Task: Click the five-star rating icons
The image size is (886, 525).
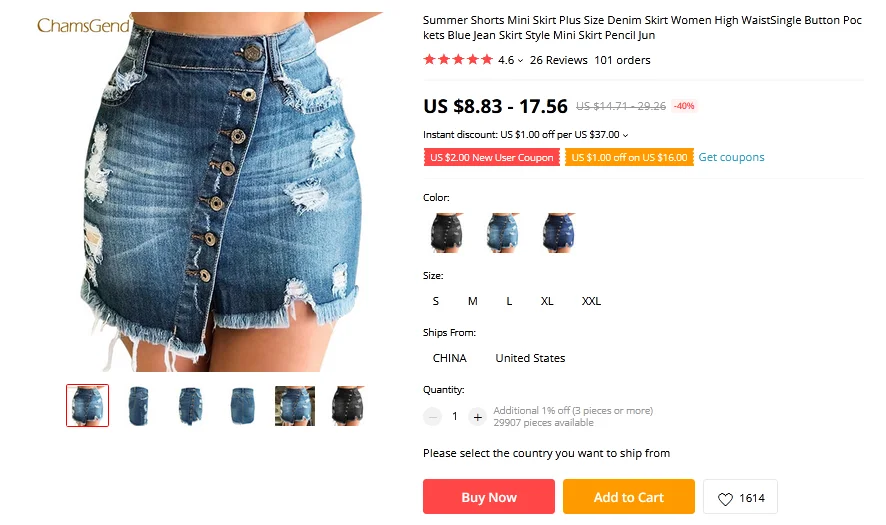Action: [458, 59]
